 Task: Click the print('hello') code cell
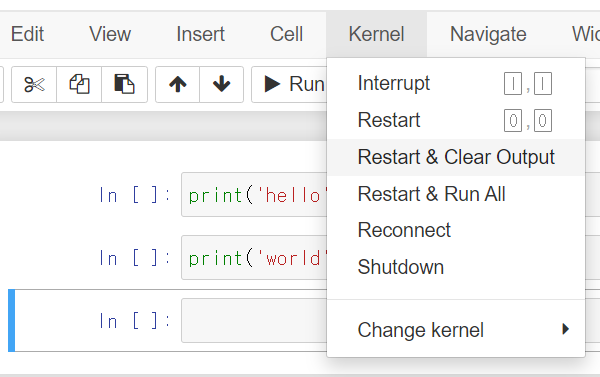click(x=254, y=195)
